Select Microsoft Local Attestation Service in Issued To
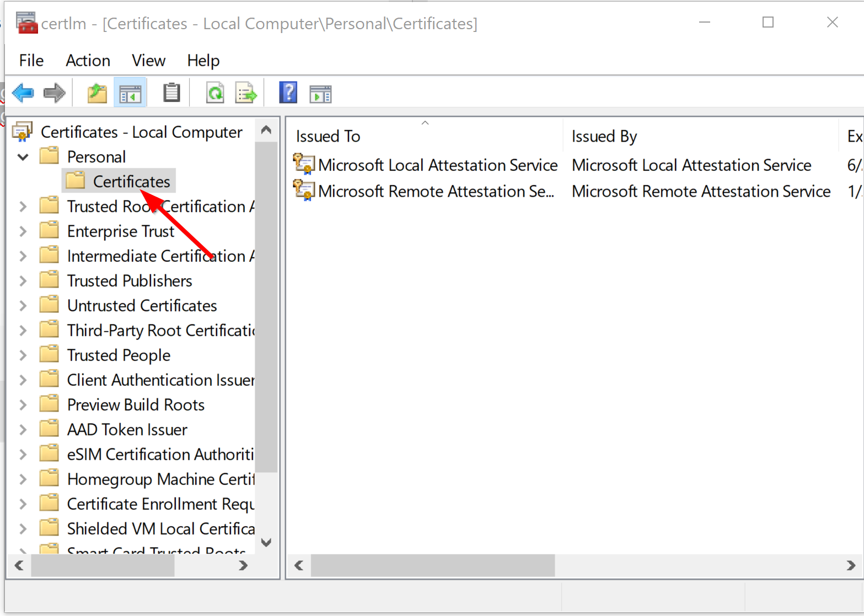This screenshot has width=864, height=616. coord(438,165)
